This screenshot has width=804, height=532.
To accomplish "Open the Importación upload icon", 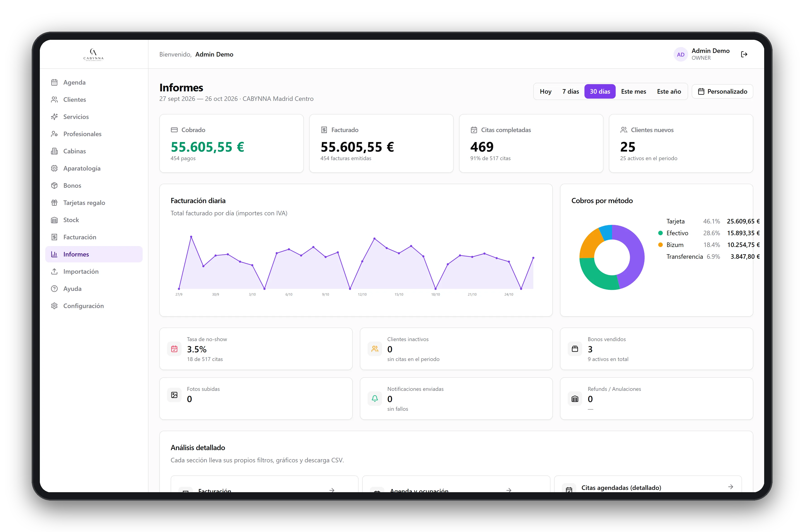I will (x=54, y=271).
